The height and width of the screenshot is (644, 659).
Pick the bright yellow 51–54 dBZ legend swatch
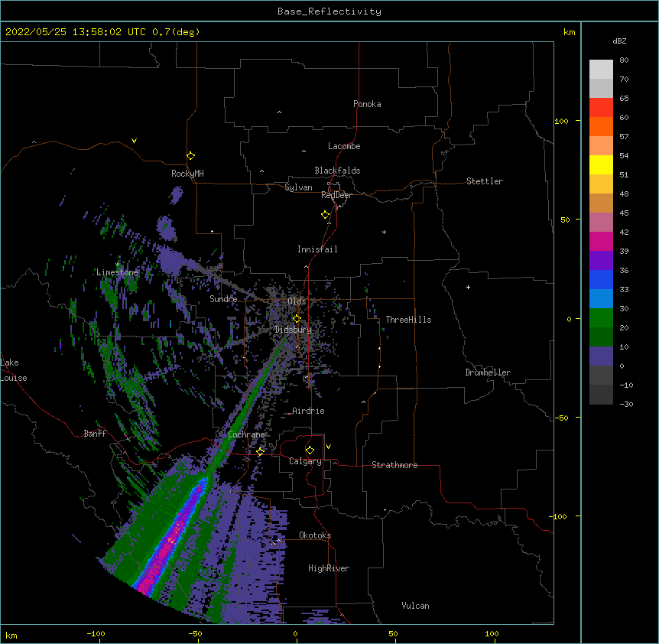[601, 164]
